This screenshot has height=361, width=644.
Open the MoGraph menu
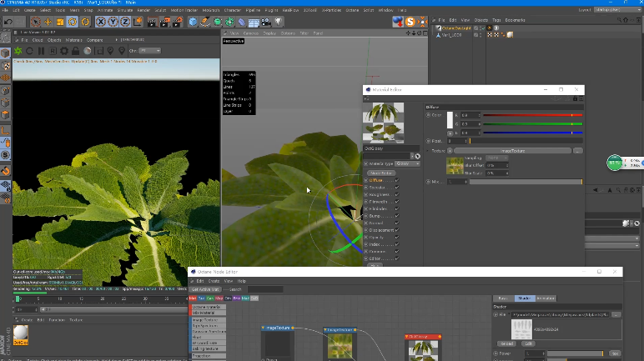coord(211,10)
